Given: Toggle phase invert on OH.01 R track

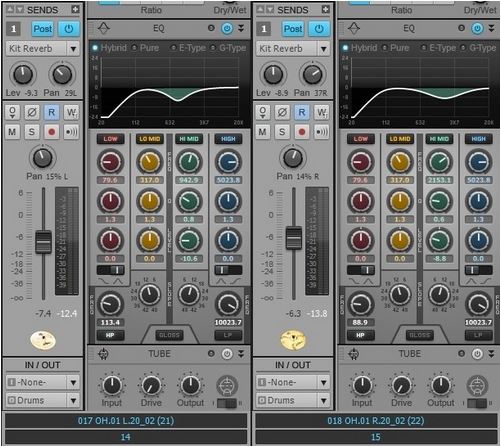Looking at the screenshot, I should 282,112.
